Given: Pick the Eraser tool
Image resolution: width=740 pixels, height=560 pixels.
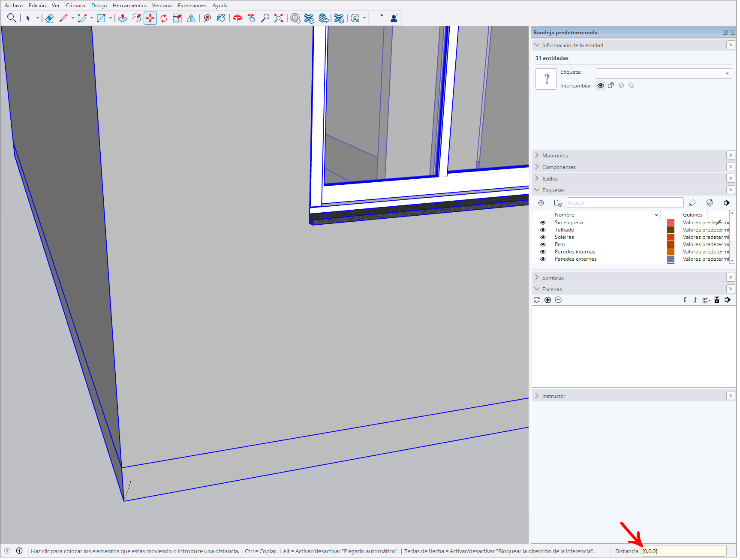Looking at the screenshot, I should [49, 18].
